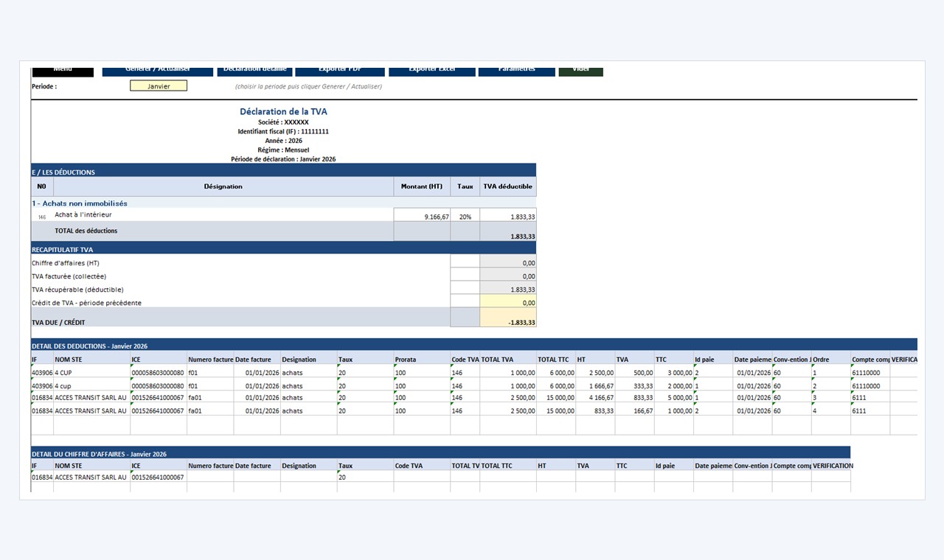Click the 'Régime : Mensuel' line

click(283, 150)
